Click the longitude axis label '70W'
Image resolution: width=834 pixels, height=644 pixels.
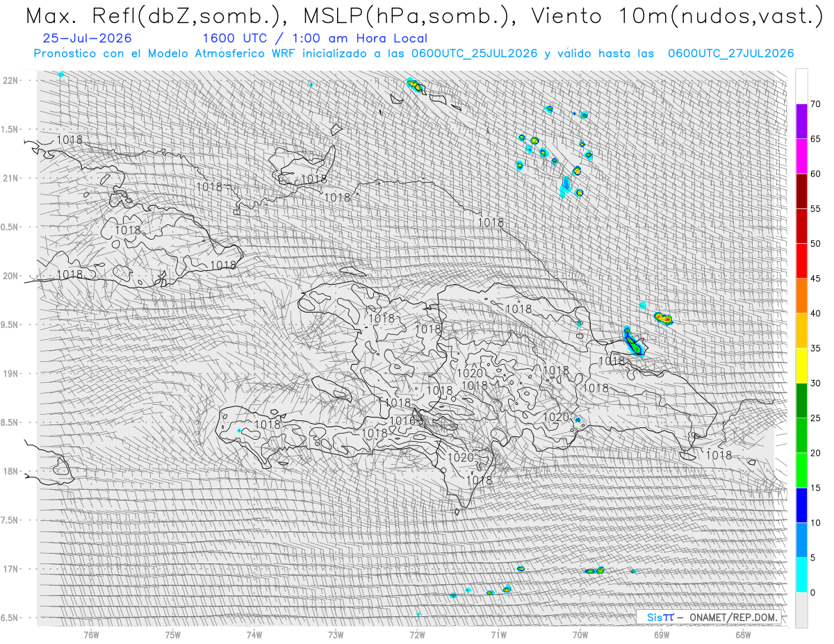point(580,634)
